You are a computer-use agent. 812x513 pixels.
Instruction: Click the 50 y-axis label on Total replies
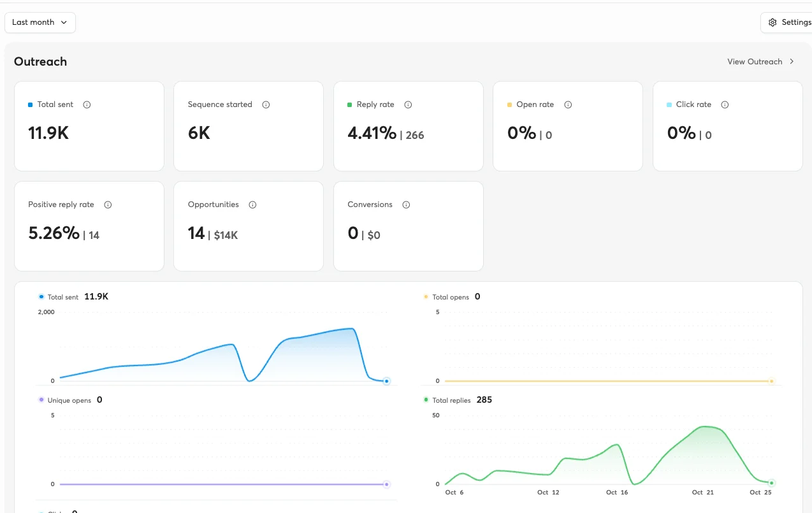tap(436, 415)
